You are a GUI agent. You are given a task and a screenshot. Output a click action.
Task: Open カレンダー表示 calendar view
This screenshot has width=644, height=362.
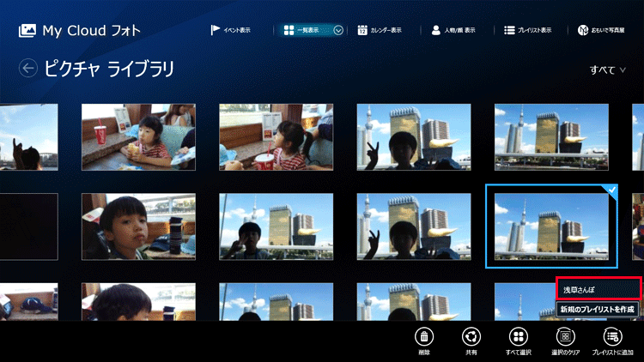tap(380, 30)
